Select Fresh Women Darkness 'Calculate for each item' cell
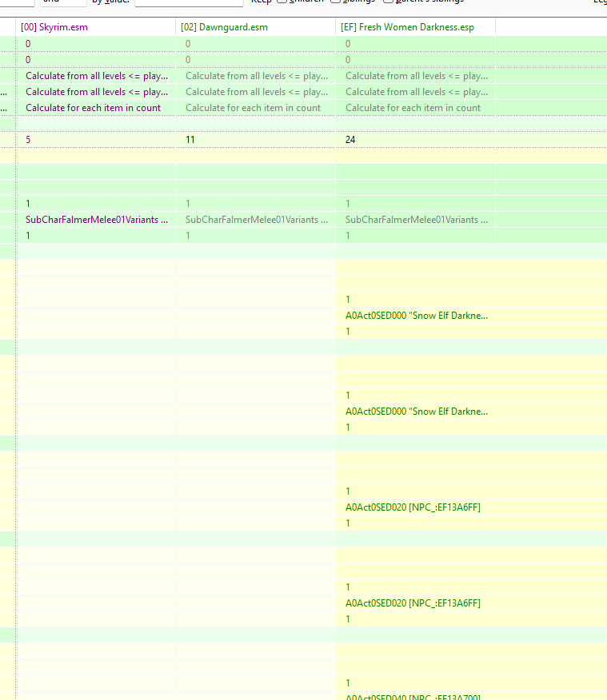 coord(415,108)
